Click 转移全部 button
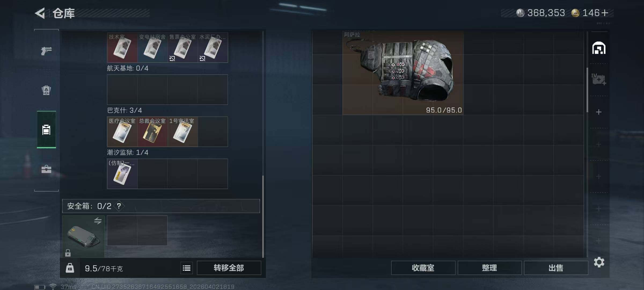 pos(229,268)
